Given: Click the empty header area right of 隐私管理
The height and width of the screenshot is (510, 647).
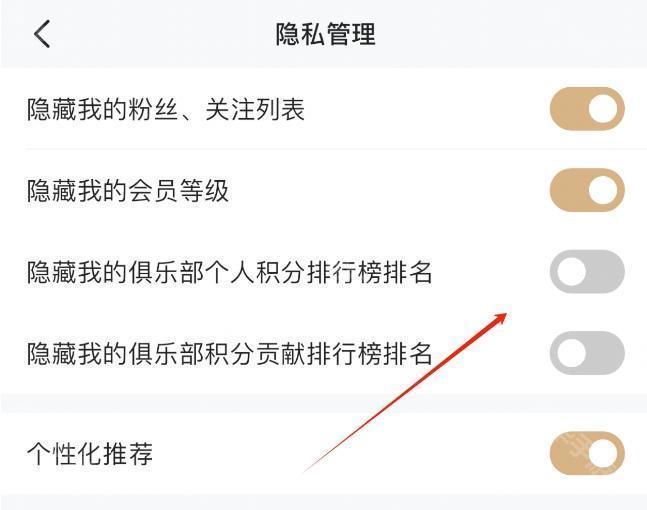Looking at the screenshot, I should 512,34.
